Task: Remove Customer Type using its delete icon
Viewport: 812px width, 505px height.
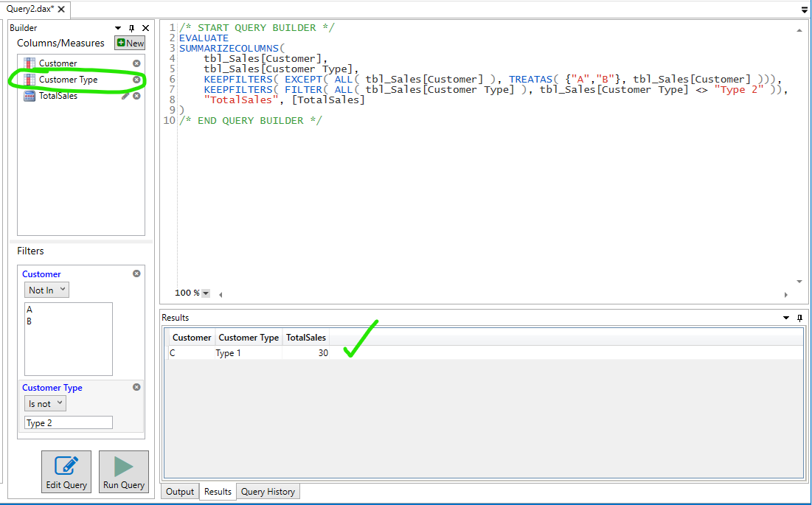Action: tap(136, 79)
